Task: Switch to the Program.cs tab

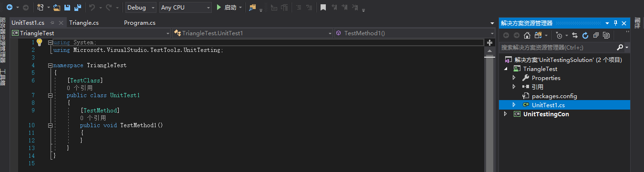Action: (140, 23)
